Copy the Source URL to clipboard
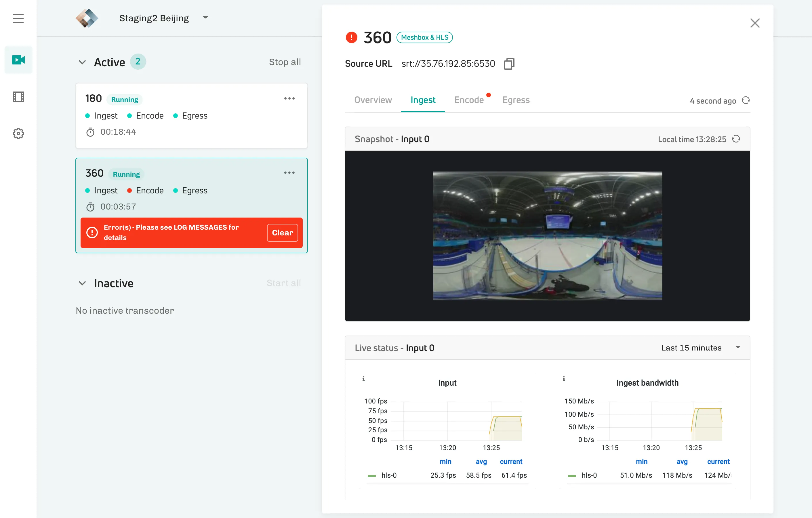Image resolution: width=812 pixels, height=518 pixels. [x=509, y=64]
